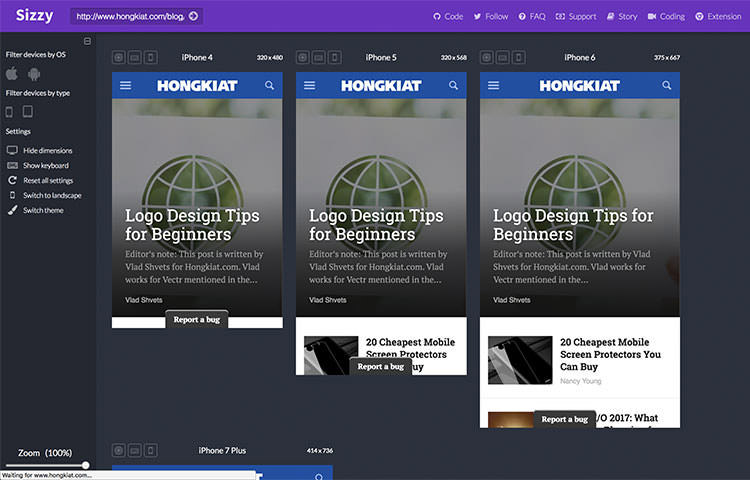Open 20 Cheapest Mobile article in iPhone 6
Image resolution: width=750 pixels, height=480 pixels.
pyautogui.click(x=610, y=354)
